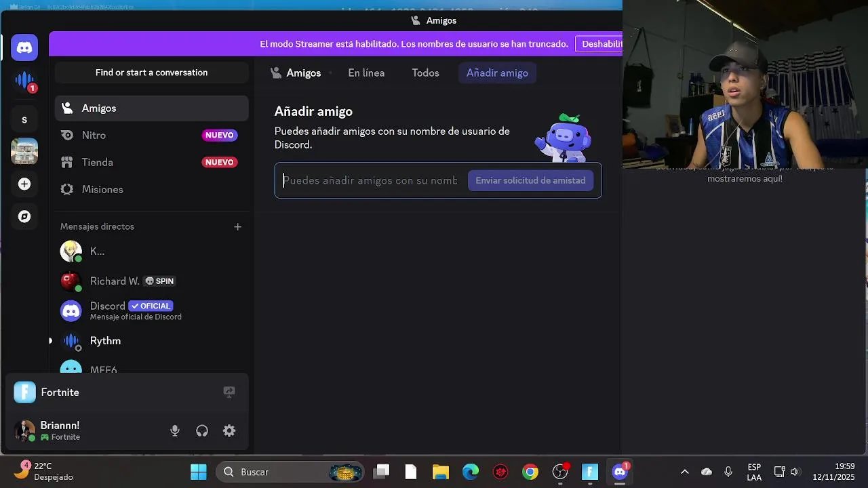Toggle microphone mute
The width and height of the screenshot is (868, 488).
[175, 430]
